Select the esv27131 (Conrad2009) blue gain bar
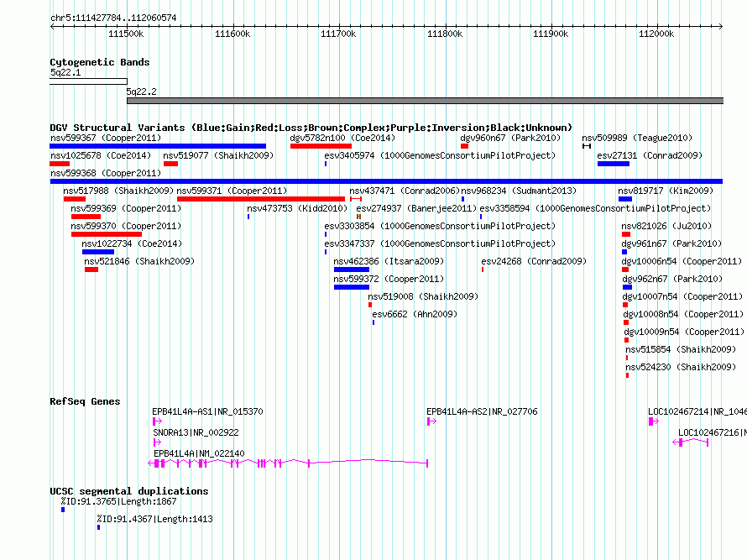 click(614, 164)
